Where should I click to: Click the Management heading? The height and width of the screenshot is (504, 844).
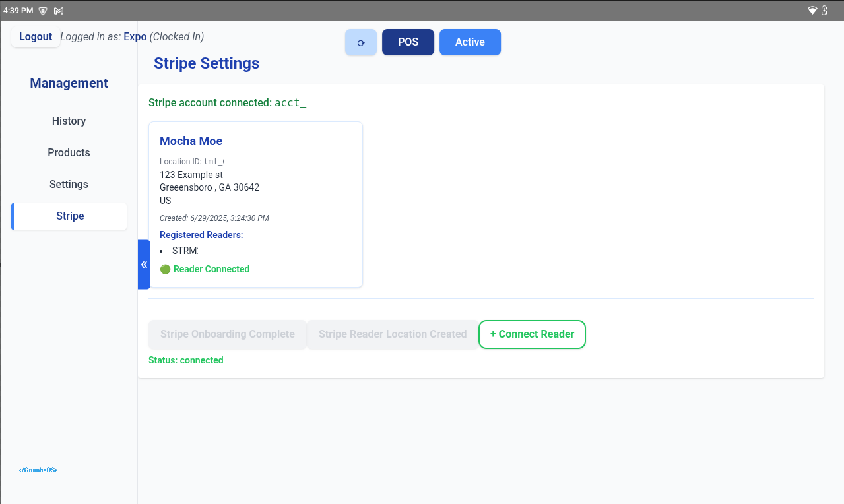pos(69,83)
